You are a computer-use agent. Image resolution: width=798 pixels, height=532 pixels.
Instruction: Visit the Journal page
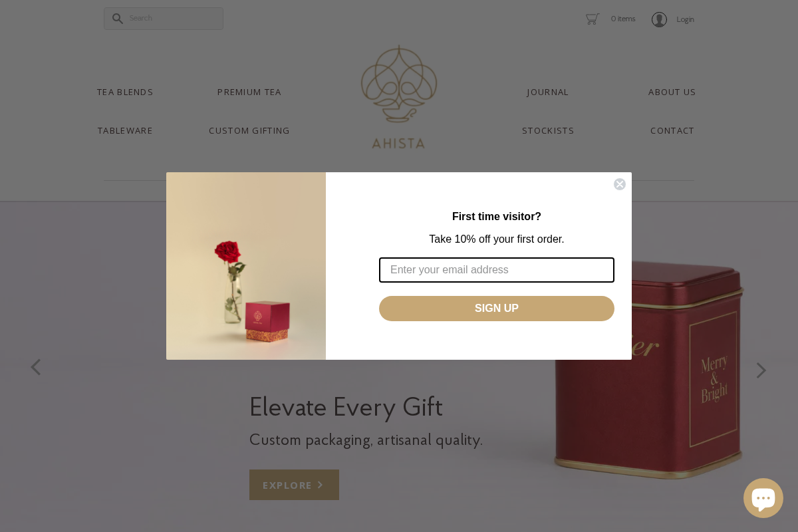point(548,92)
